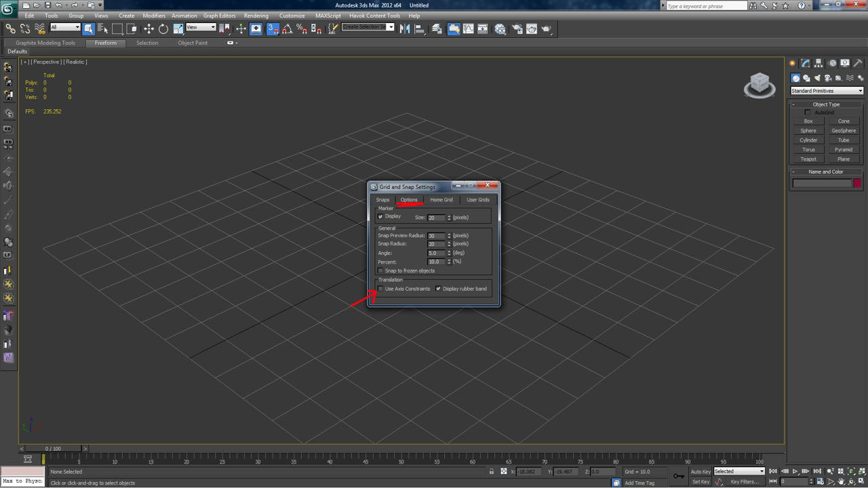Uncheck Display rubber band option
Viewport: 868px width, 488px height.
click(x=438, y=289)
